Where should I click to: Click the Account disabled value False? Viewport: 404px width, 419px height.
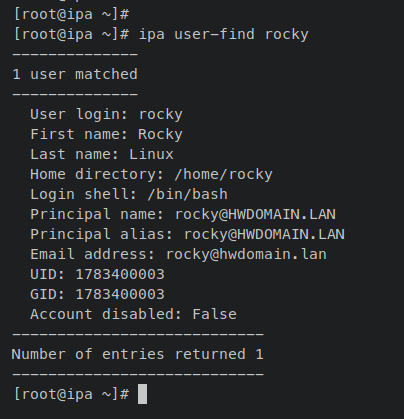click(214, 314)
